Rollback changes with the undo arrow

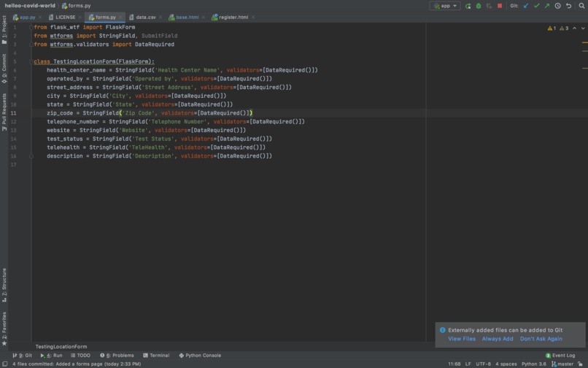coord(568,6)
